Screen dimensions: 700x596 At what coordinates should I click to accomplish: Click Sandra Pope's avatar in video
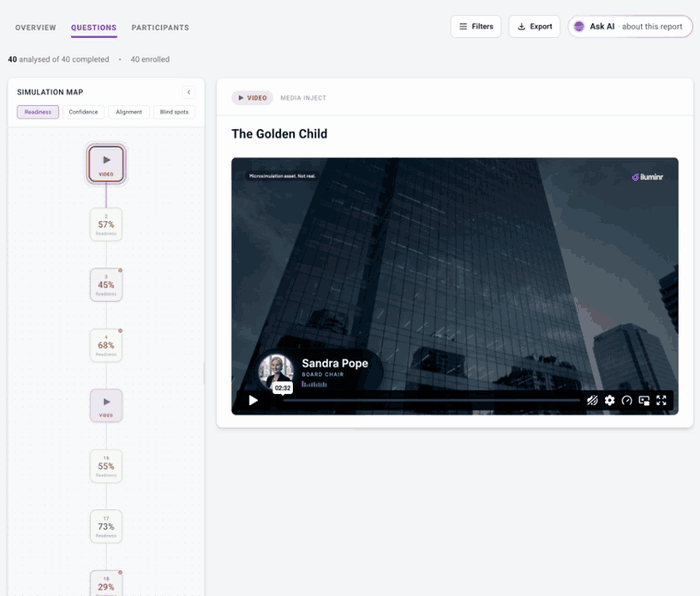pyautogui.click(x=276, y=371)
